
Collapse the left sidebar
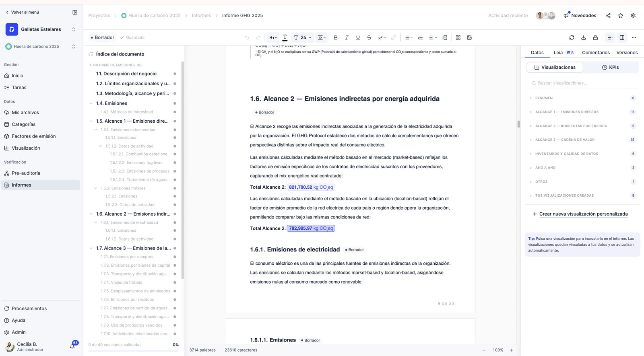(x=75, y=12)
